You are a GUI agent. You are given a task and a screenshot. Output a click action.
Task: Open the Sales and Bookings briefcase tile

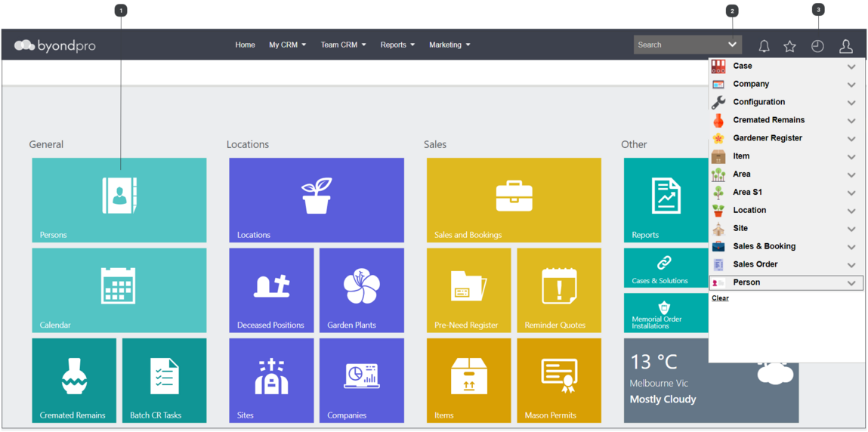coord(514,200)
